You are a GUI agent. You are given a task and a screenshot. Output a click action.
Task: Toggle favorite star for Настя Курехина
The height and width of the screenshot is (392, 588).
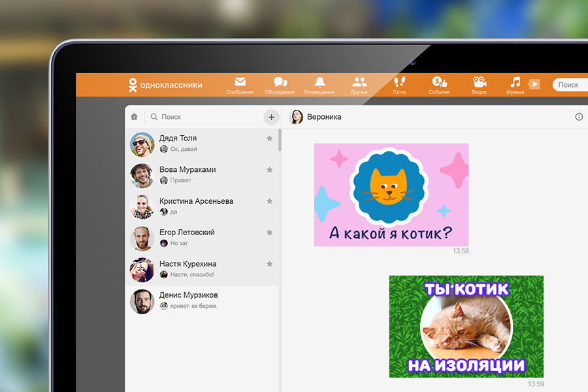[x=269, y=264]
